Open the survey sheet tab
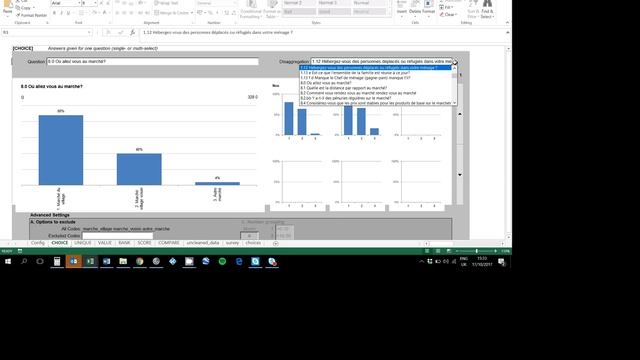Image resolution: width=640 pixels, height=360 pixels. click(x=232, y=243)
